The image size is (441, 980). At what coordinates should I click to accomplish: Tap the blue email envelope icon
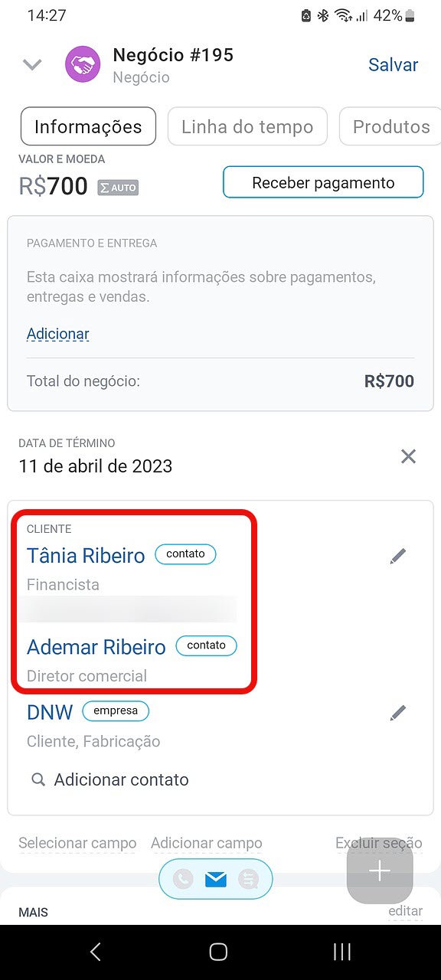[216, 880]
